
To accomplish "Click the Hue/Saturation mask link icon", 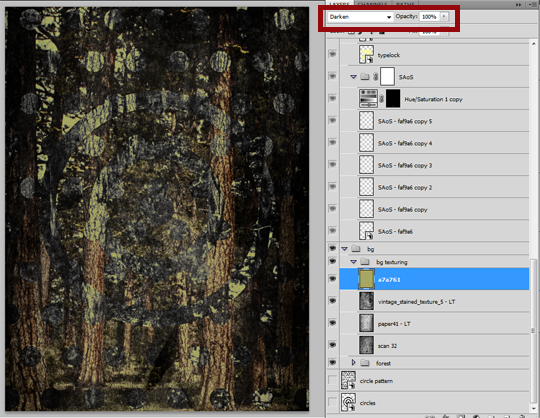I will tap(382, 99).
